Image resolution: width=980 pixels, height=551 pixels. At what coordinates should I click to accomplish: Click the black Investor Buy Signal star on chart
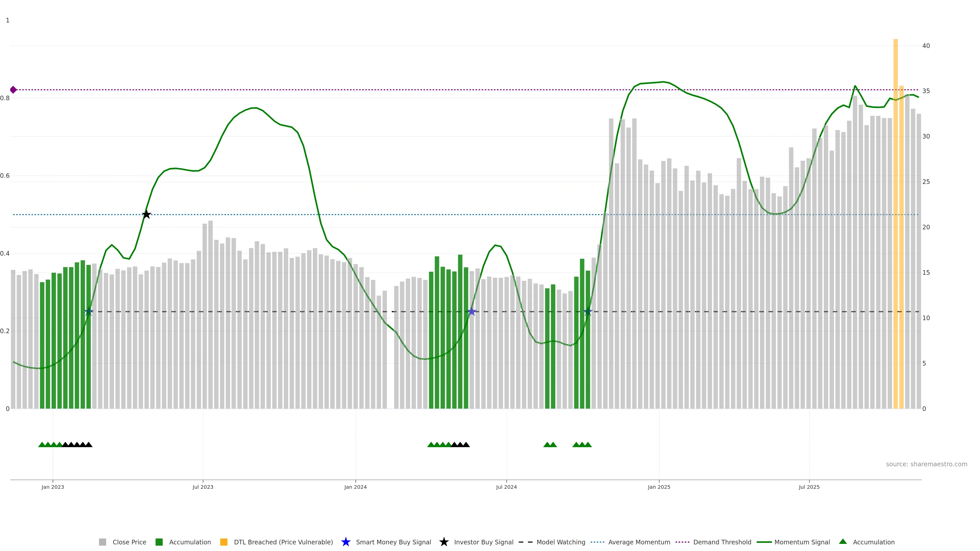(x=146, y=215)
